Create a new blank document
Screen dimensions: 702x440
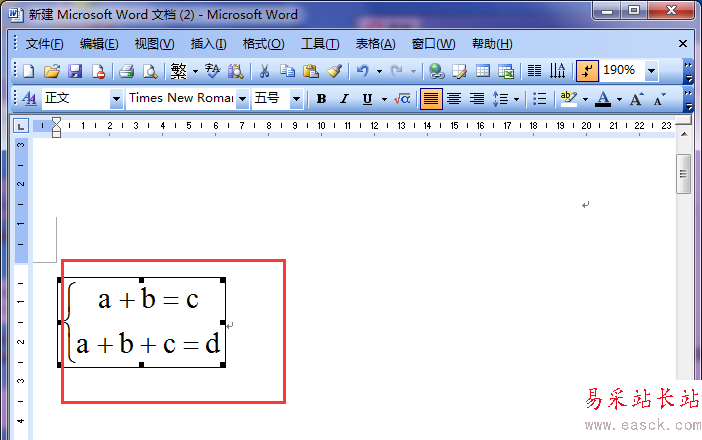pyautogui.click(x=29, y=71)
